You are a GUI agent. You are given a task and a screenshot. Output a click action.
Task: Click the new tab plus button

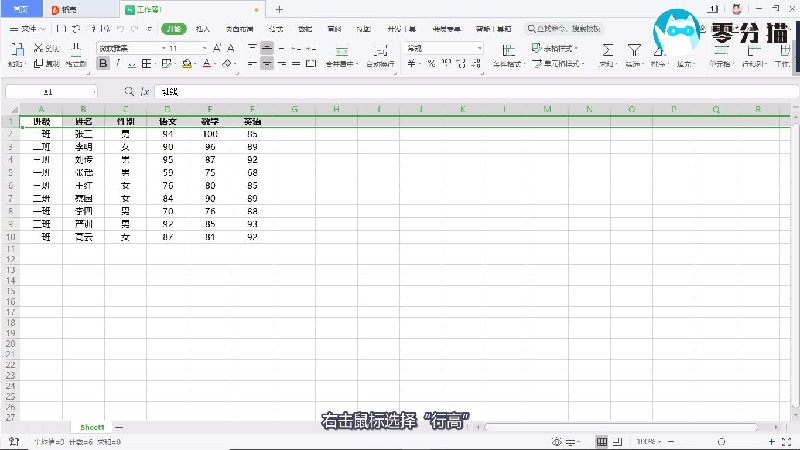coord(279,9)
